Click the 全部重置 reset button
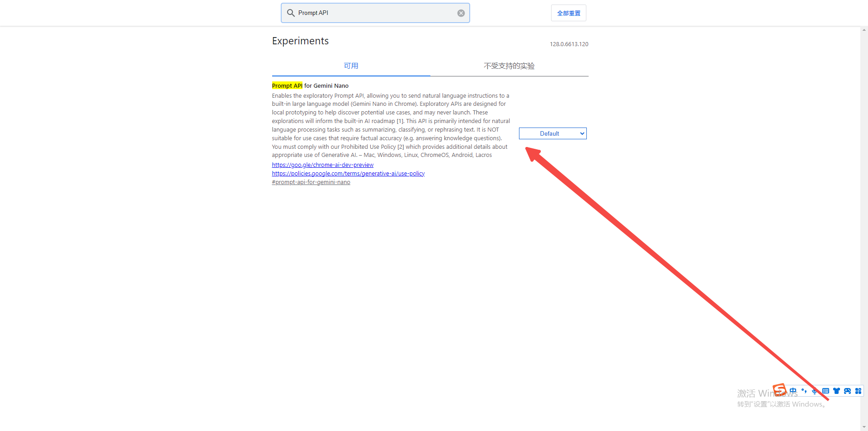 (569, 13)
